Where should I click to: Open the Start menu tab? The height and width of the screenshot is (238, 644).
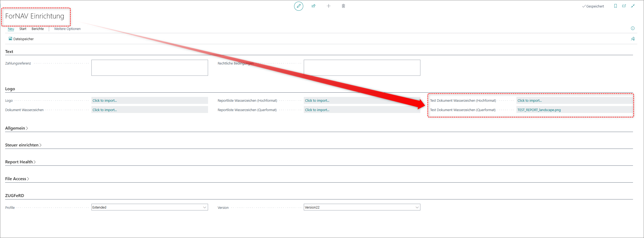(23, 29)
